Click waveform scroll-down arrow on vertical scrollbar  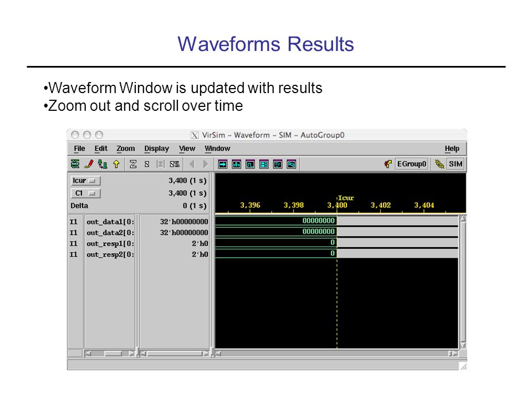(463, 345)
